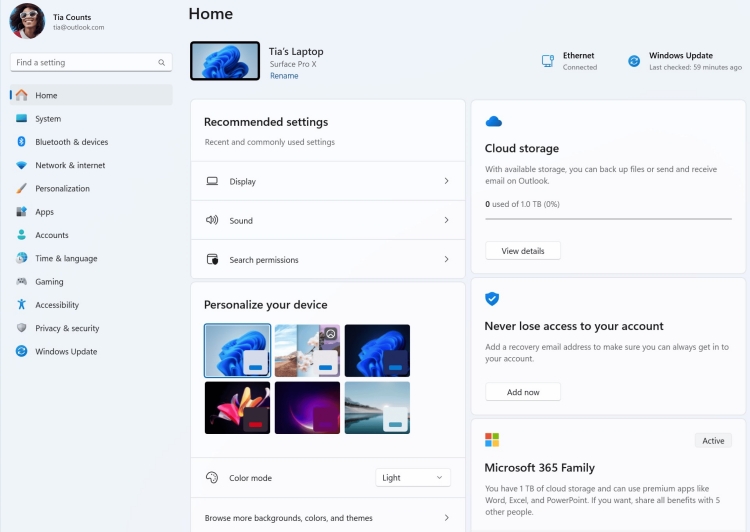Click the blue shield checkmark icon
Viewport: 750px width, 532px height.
492,299
